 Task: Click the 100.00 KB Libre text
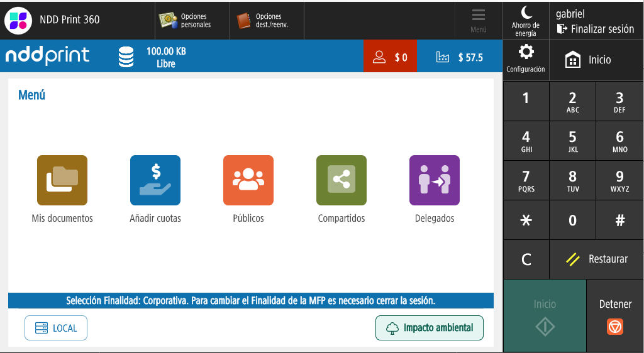click(166, 57)
